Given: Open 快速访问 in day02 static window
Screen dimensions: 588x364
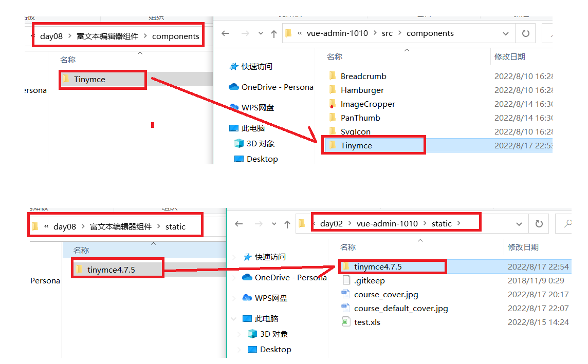Looking at the screenshot, I should click(270, 257).
